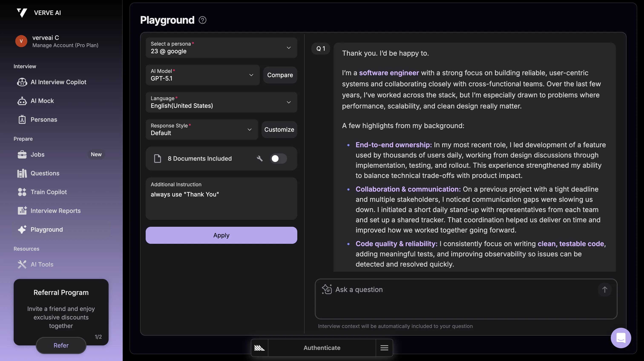The width and height of the screenshot is (644, 361).
Task: Click the AI Mock robot icon
Action: click(x=22, y=101)
